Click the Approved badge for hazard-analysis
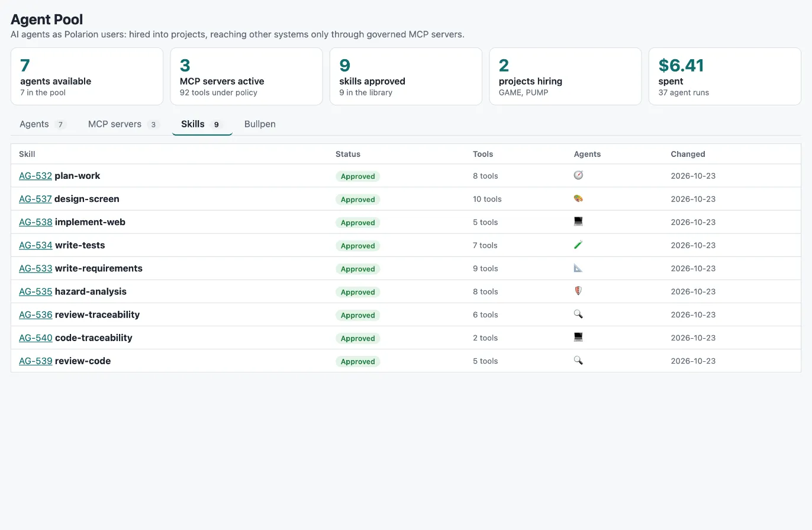Image resolution: width=812 pixels, height=530 pixels. 357,292
